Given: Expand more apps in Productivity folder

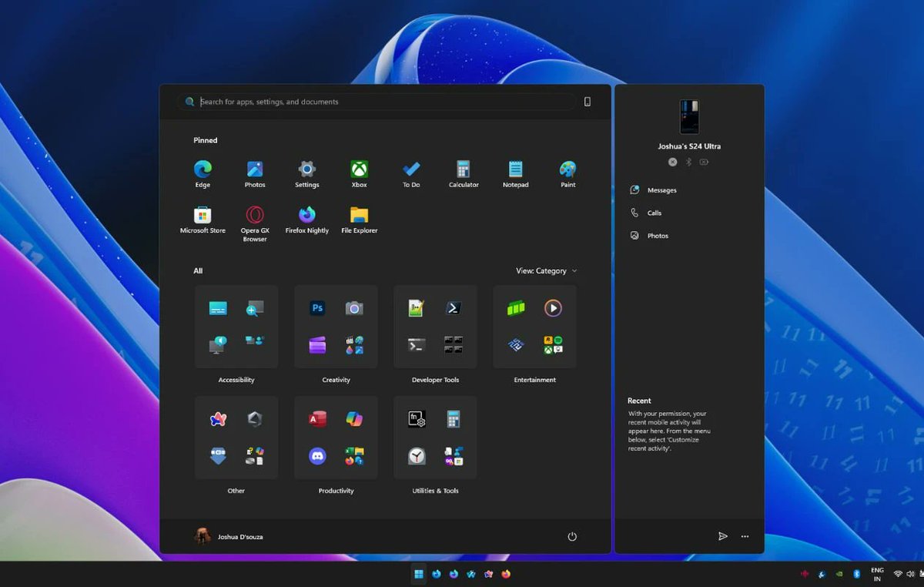Looking at the screenshot, I should coord(354,456).
